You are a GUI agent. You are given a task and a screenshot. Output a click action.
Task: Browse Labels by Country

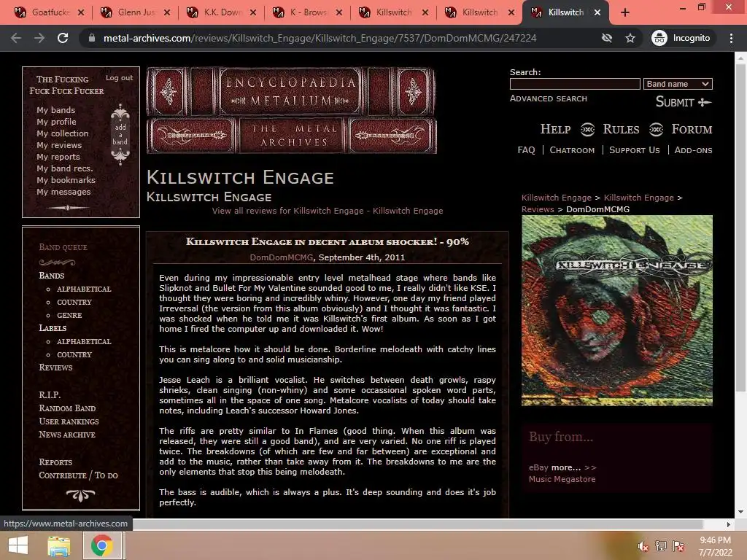[74, 355]
